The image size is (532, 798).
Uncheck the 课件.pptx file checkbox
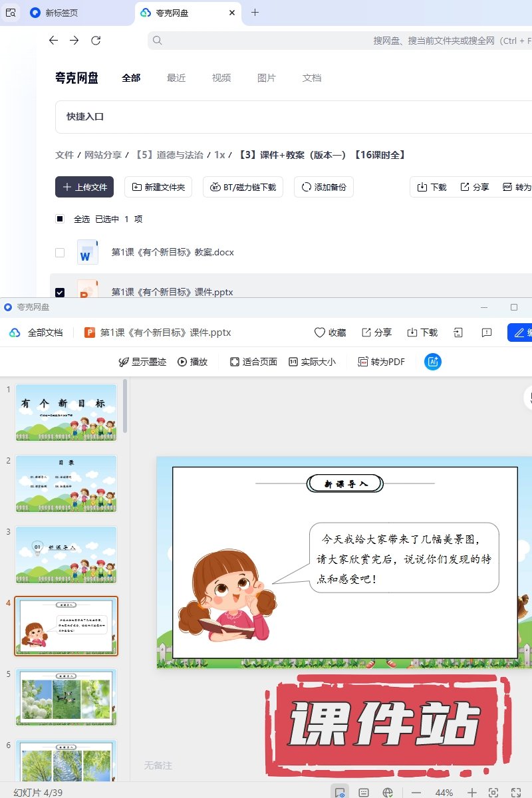[60, 292]
